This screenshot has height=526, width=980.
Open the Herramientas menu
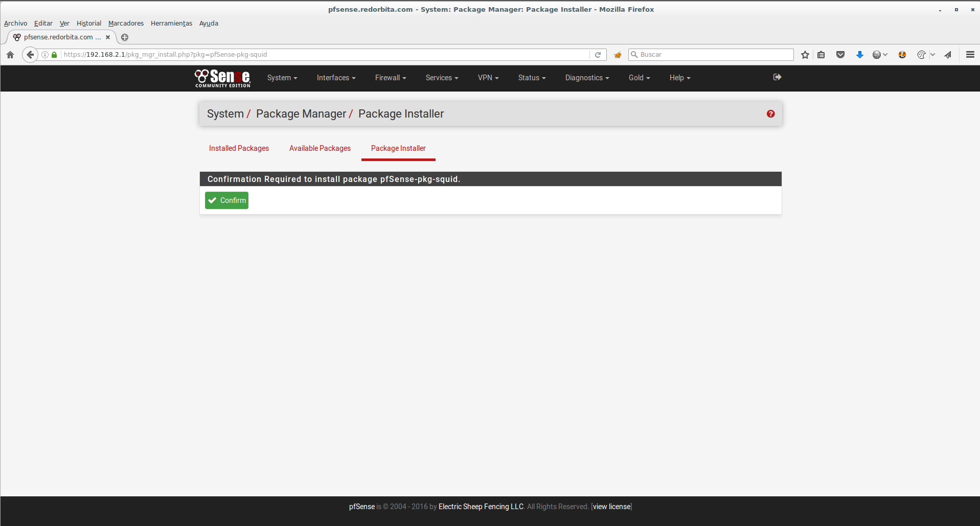pyautogui.click(x=171, y=24)
